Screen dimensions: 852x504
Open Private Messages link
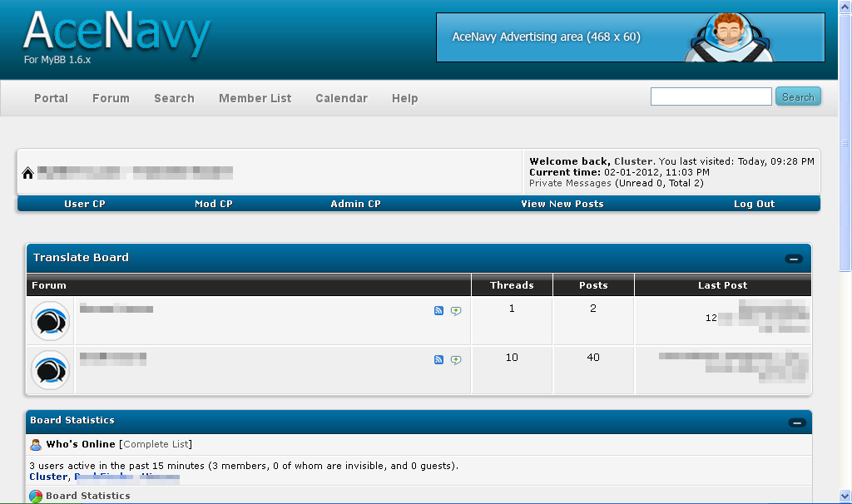[570, 183]
